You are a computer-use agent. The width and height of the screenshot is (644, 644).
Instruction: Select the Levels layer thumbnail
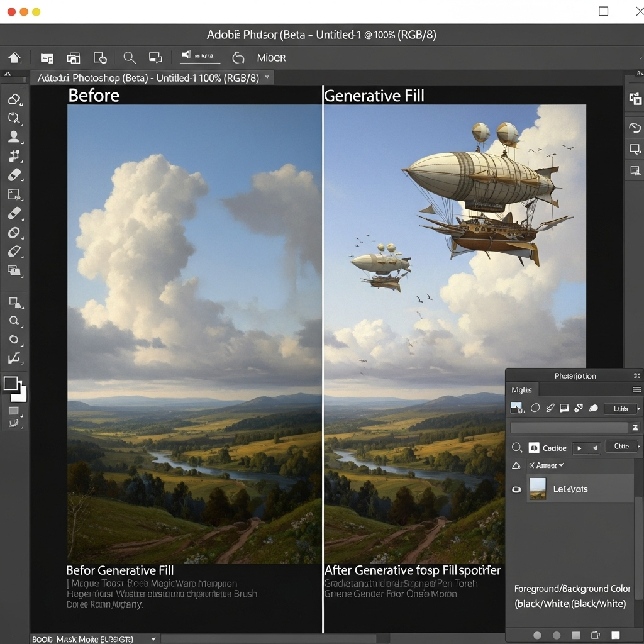click(x=538, y=488)
